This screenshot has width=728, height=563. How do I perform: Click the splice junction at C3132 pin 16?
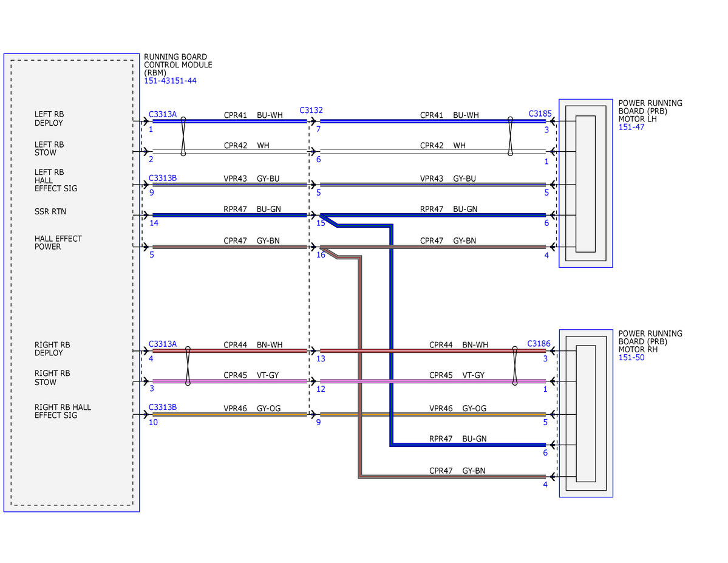[x=328, y=252]
